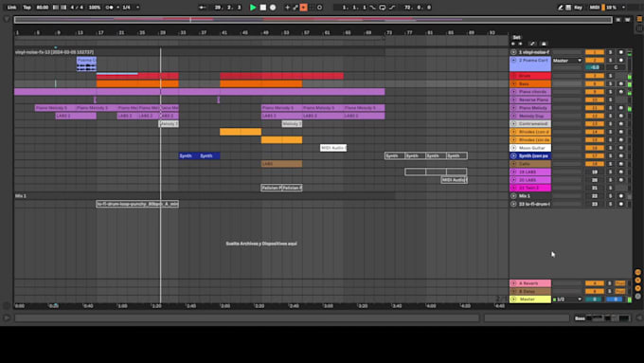Screen dimensions: 644x363
Task: Toggle MIDI Arrangement Overdub plus icon
Action: 288,8
